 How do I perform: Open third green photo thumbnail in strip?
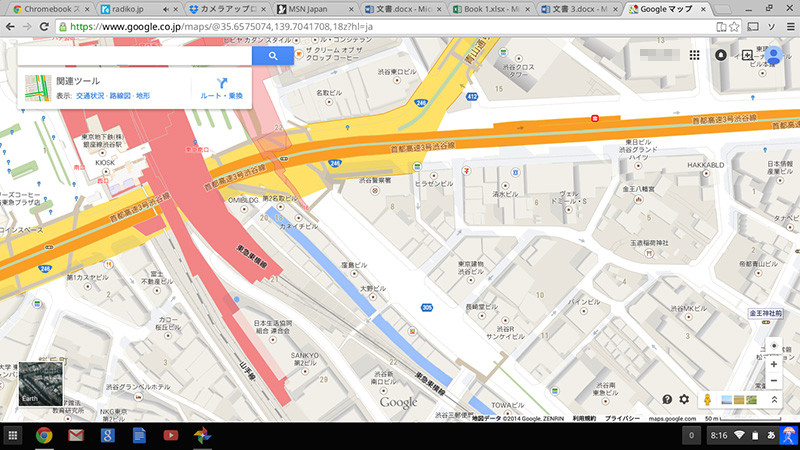751,400
